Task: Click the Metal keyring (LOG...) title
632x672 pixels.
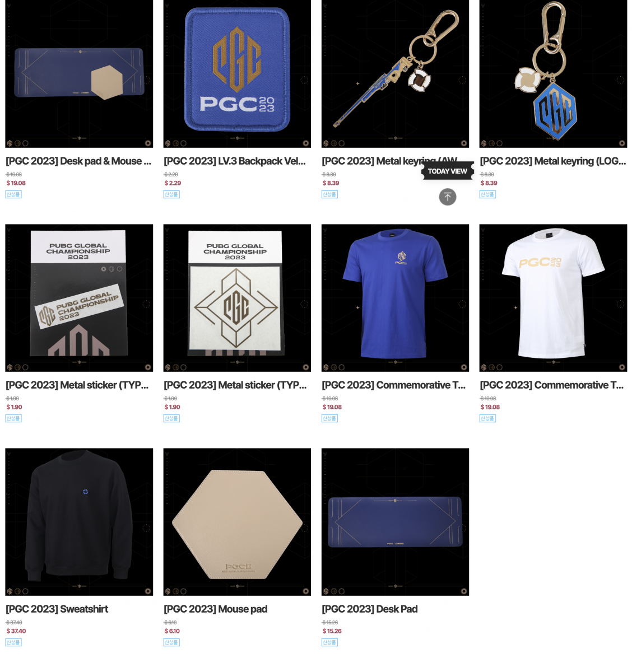Action: pyautogui.click(x=553, y=161)
